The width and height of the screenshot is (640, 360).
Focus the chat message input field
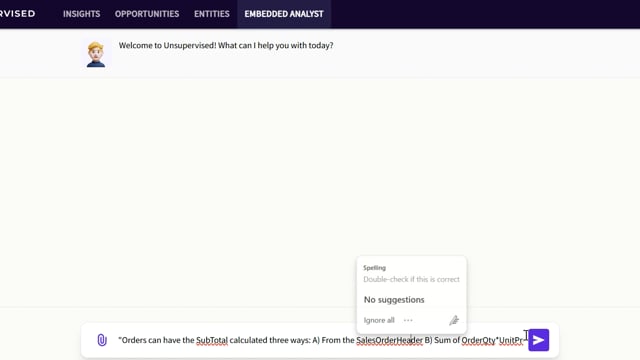[320, 340]
